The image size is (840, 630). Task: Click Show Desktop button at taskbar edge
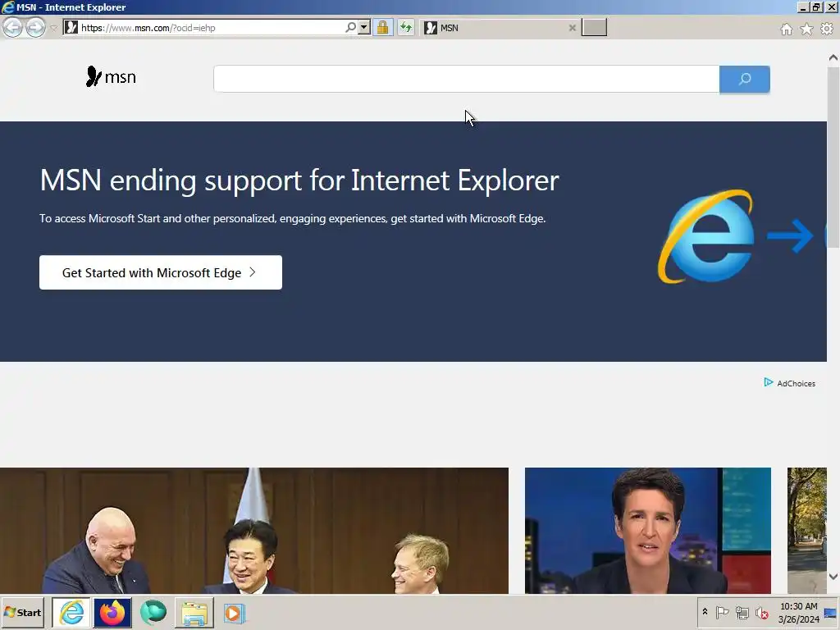click(831, 613)
